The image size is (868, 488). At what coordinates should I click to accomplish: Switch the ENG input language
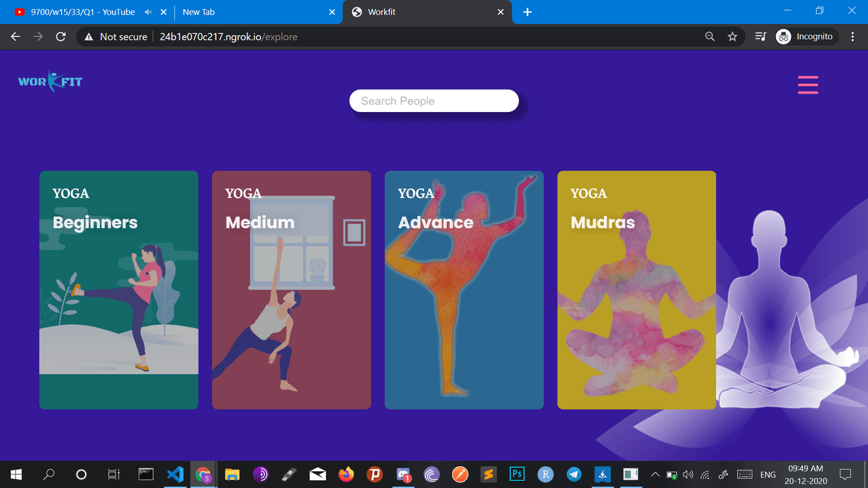click(768, 475)
